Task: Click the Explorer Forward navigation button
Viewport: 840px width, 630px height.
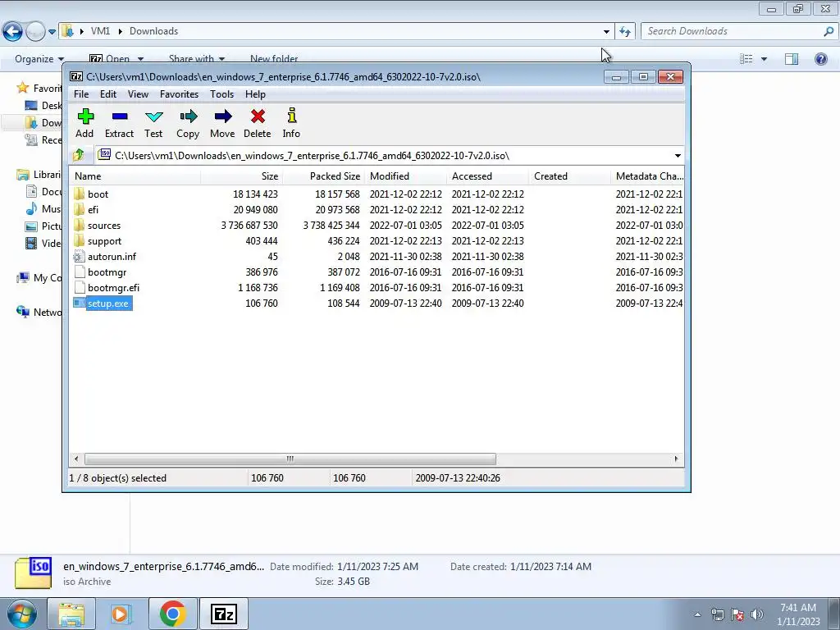Action: pos(35,32)
